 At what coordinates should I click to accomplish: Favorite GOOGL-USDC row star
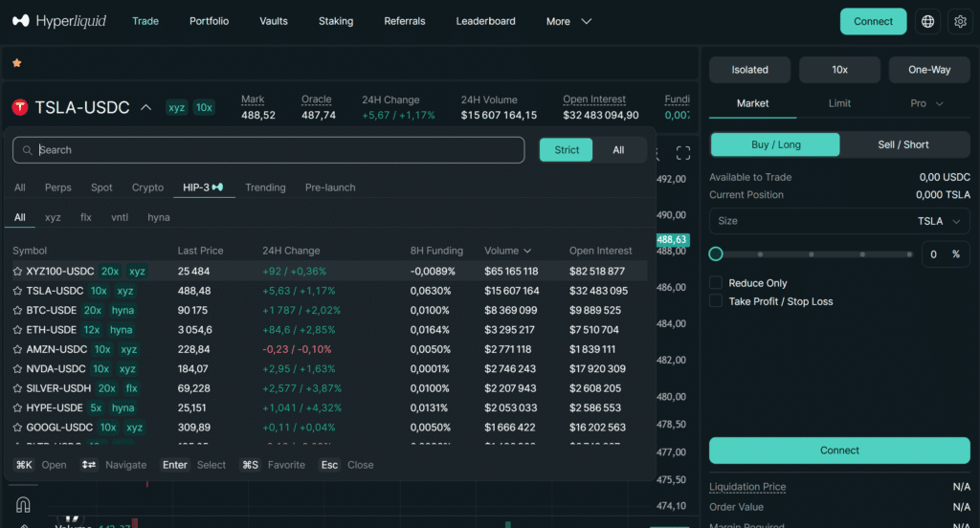point(17,428)
